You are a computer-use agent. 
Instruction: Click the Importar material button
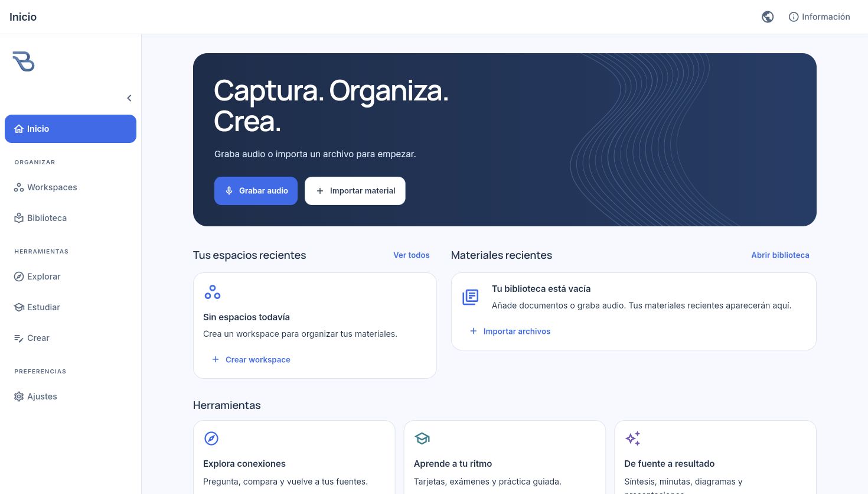[355, 191]
